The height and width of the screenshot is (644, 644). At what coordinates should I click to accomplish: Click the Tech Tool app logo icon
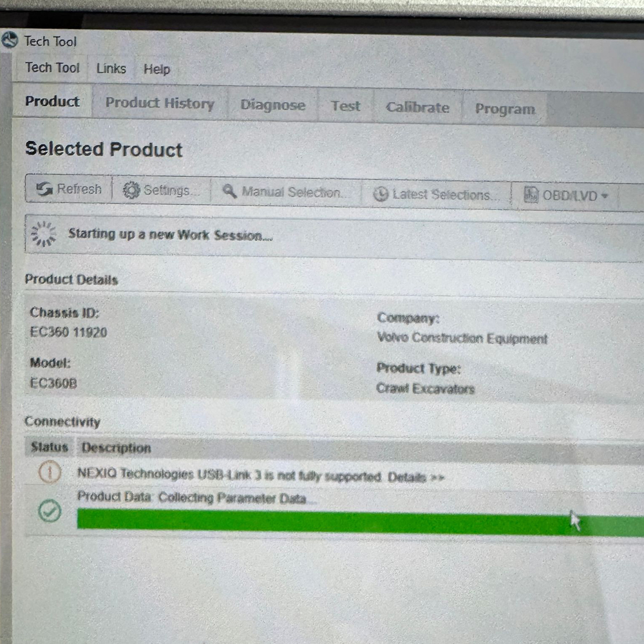click(10, 40)
